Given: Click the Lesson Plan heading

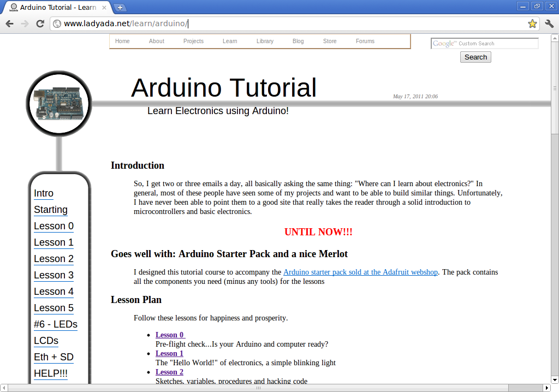Looking at the screenshot, I should (136, 300).
